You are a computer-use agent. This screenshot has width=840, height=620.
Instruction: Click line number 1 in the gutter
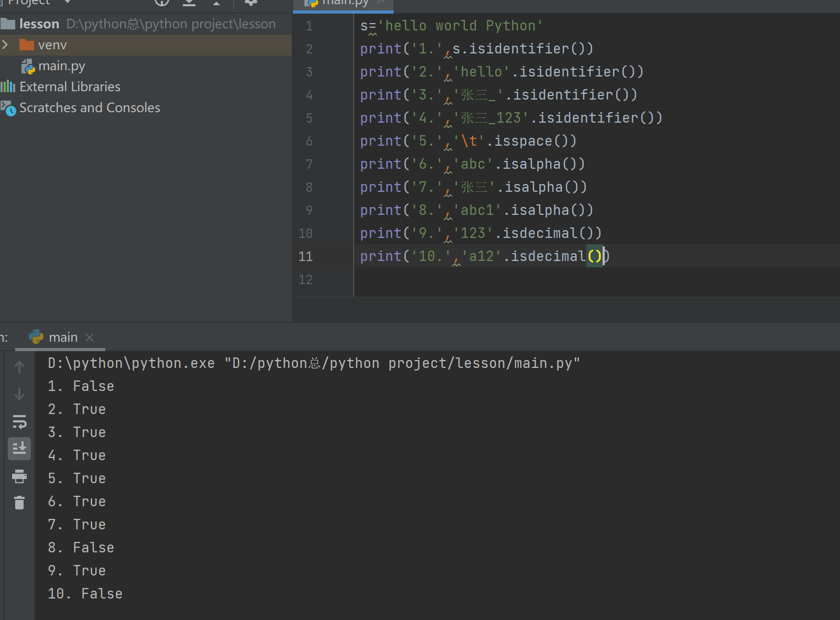point(309,26)
